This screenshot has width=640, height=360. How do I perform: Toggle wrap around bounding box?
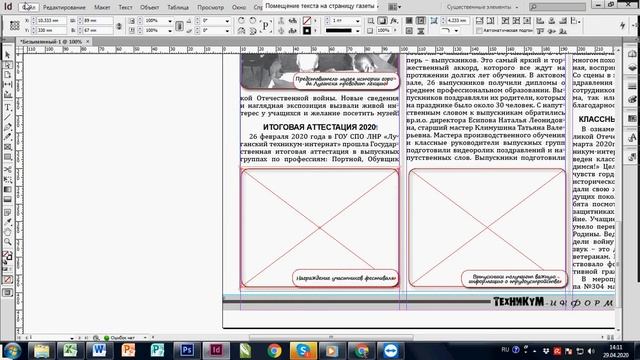click(x=420, y=20)
